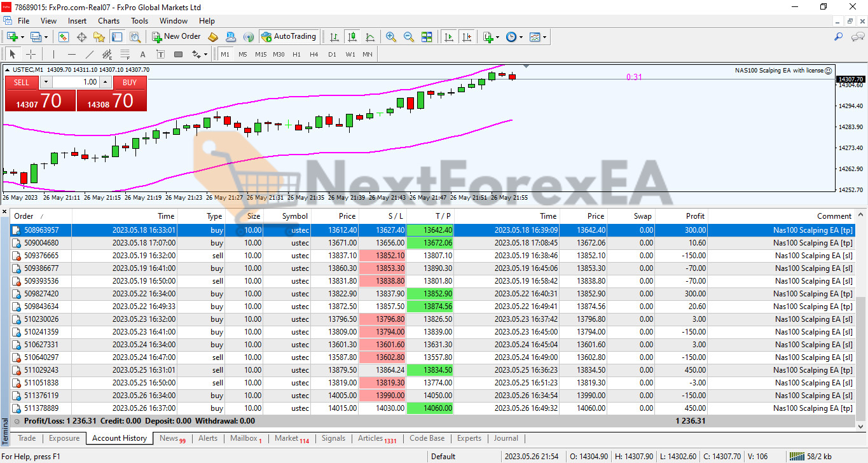Open the chart templates dropdown arrow
The width and height of the screenshot is (868, 463).
click(x=544, y=37)
